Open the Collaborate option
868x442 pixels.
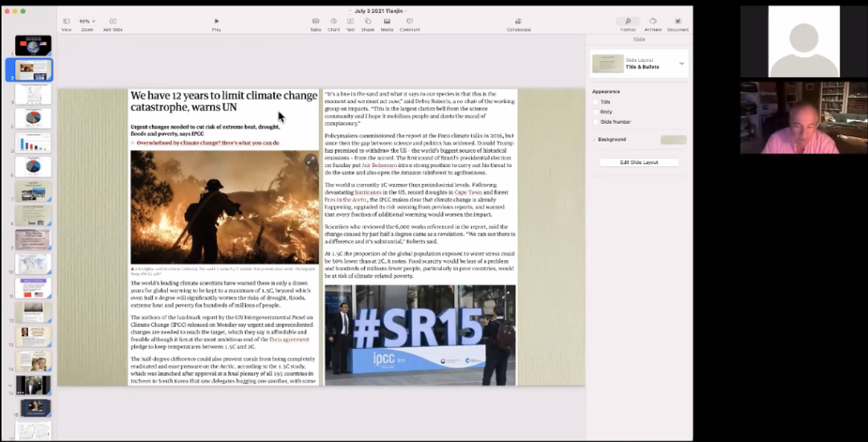tap(518, 22)
